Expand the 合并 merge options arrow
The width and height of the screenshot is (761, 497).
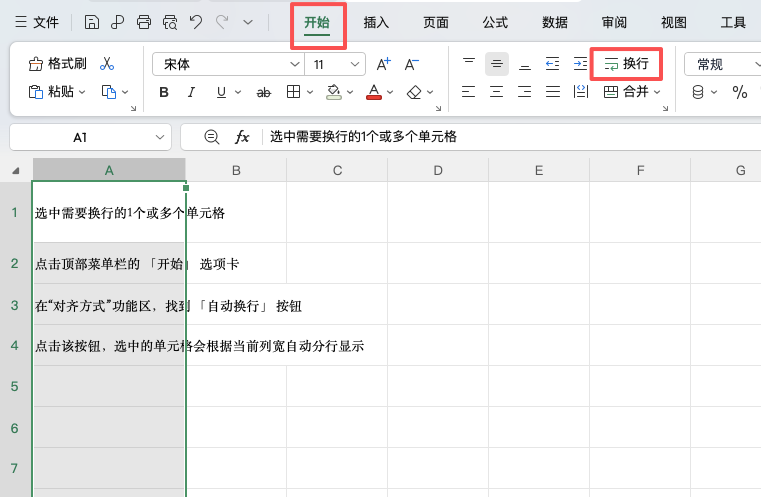coord(657,92)
